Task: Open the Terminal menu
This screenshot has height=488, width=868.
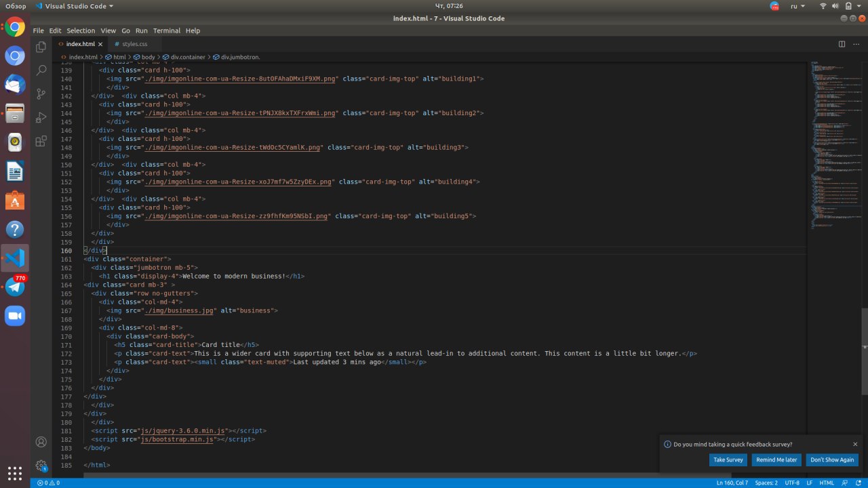Action: tap(167, 30)
